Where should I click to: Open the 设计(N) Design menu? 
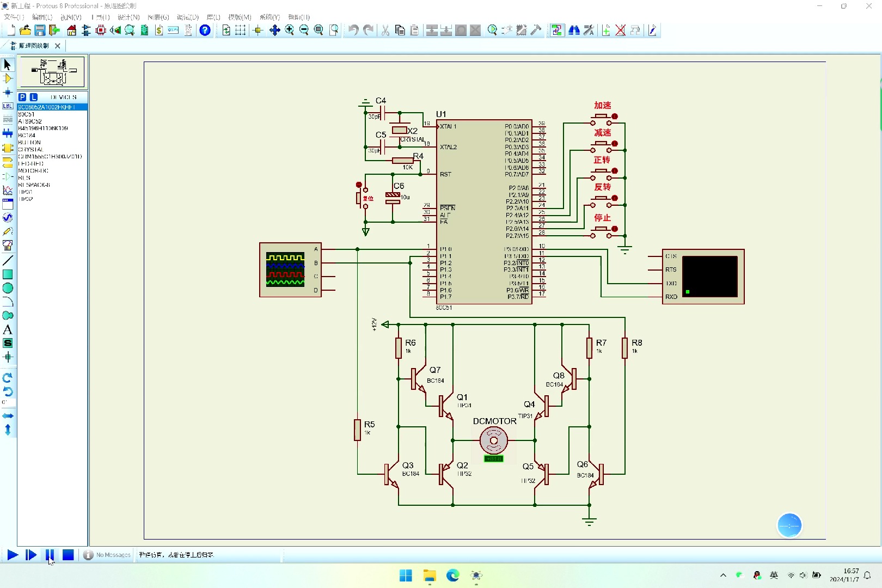128,17
